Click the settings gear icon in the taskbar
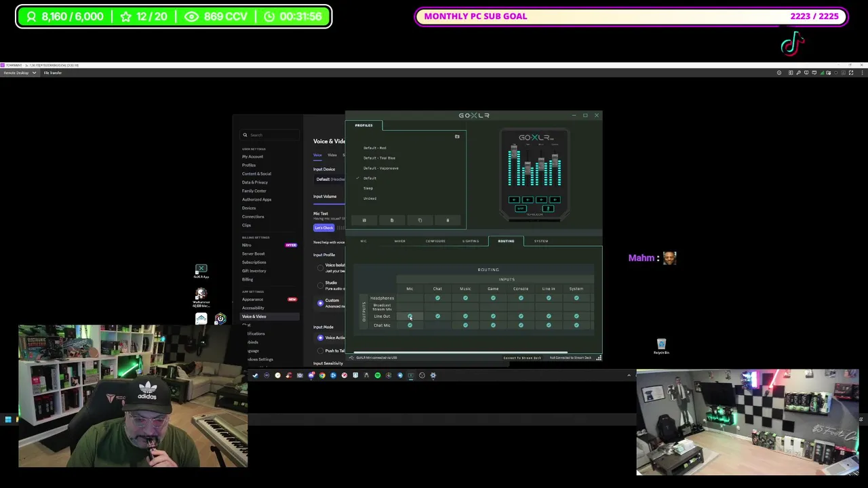868x488 pixels. tap(433, 375)
